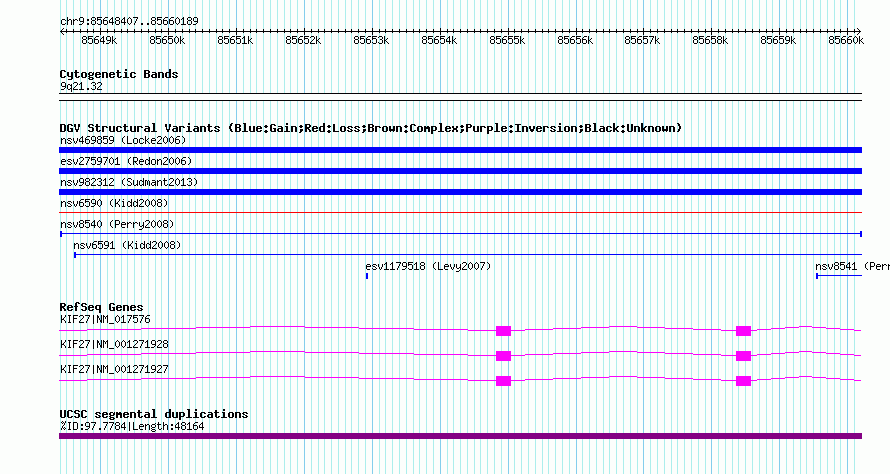Click the 85653k ruler tick label
Viewport: 890px width, 474px height.
click(371, 40)
